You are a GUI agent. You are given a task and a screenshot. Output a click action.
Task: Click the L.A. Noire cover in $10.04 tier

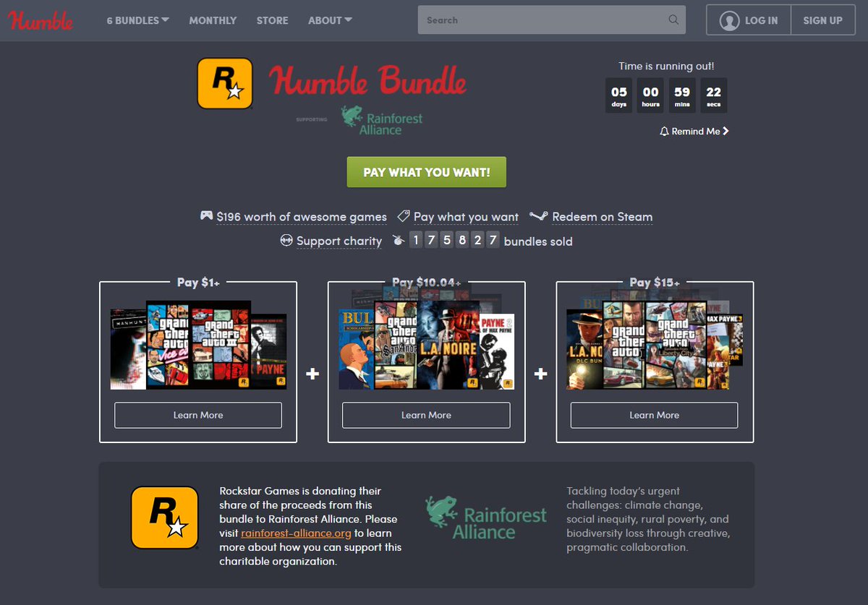click(448, 345)
